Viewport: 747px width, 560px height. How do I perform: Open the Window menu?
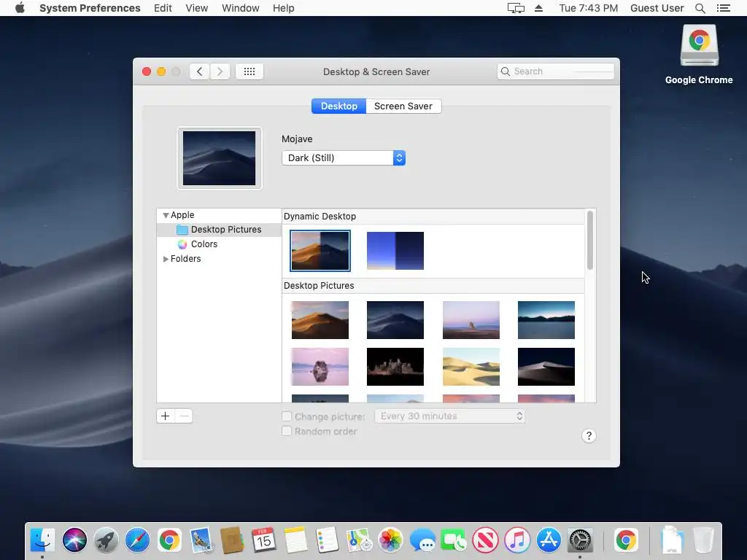pos(241,8)
